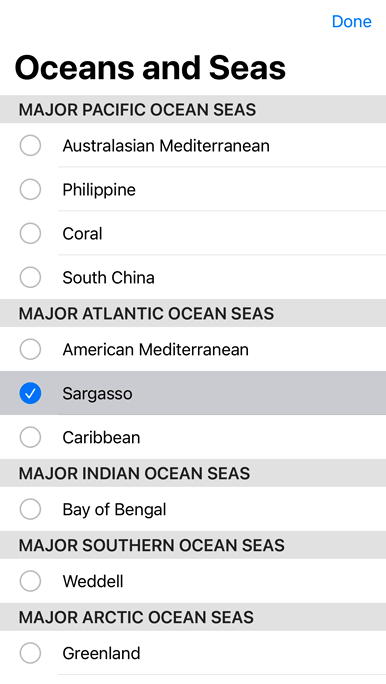Select the Australasian Mediterranean radio circle
This screenshot has width=386, height=684.
pyautogui.click(x=31, y=145)
